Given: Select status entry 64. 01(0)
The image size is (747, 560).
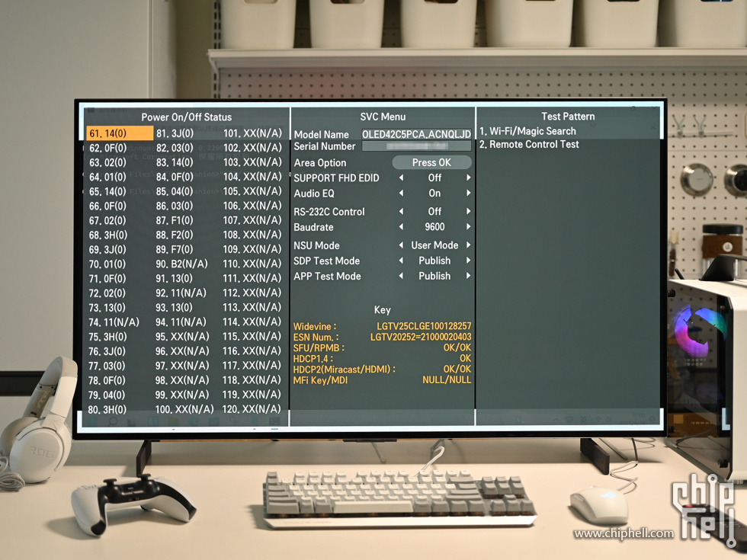Looking at the screenshot, I should [x=107, y=177].
